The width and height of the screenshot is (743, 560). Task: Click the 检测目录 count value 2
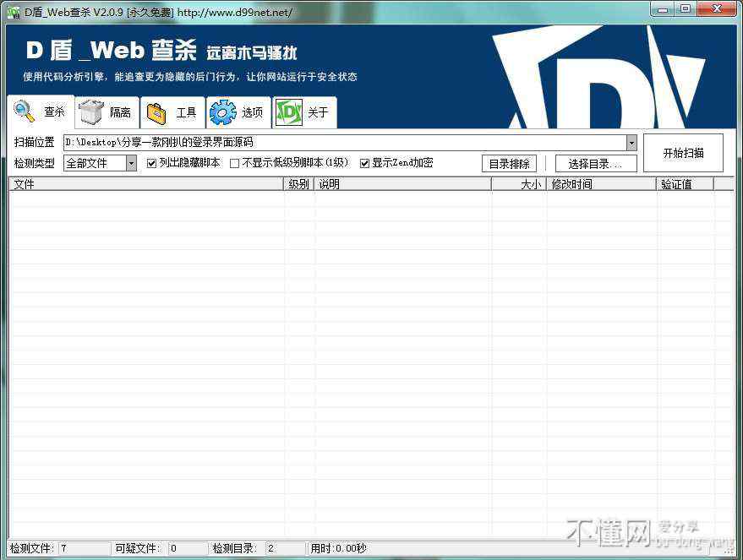(x=285, y=548)
